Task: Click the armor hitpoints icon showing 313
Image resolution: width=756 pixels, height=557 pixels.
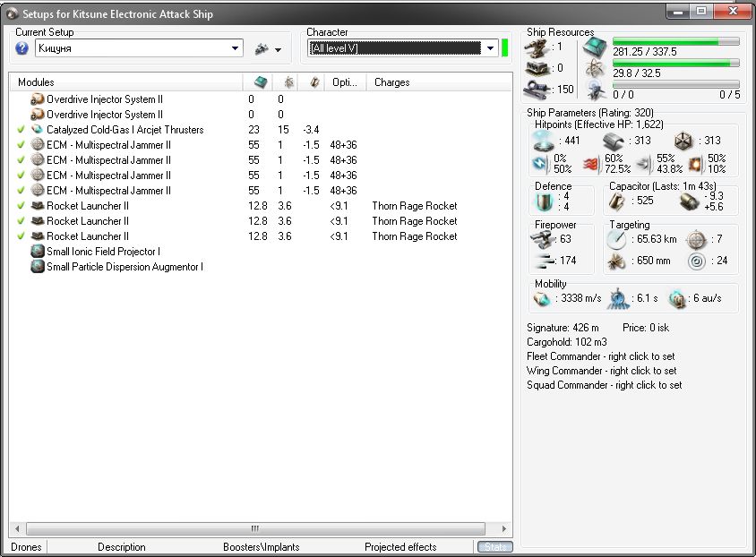Action: [x=614, y=141]
